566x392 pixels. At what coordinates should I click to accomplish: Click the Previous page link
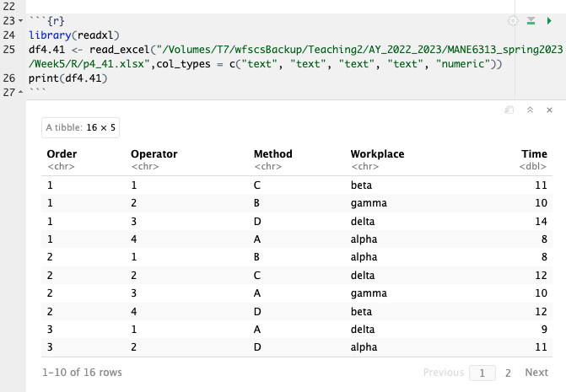[x=443, y=373]
